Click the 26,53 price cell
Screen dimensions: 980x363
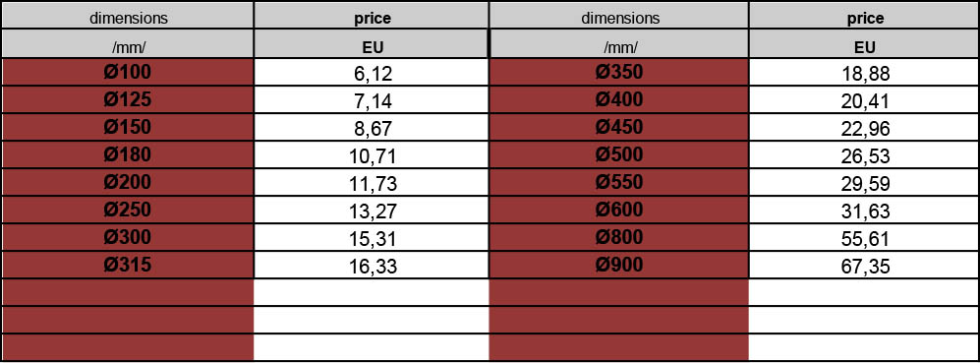pyautogui.click(x=864, y=154)
